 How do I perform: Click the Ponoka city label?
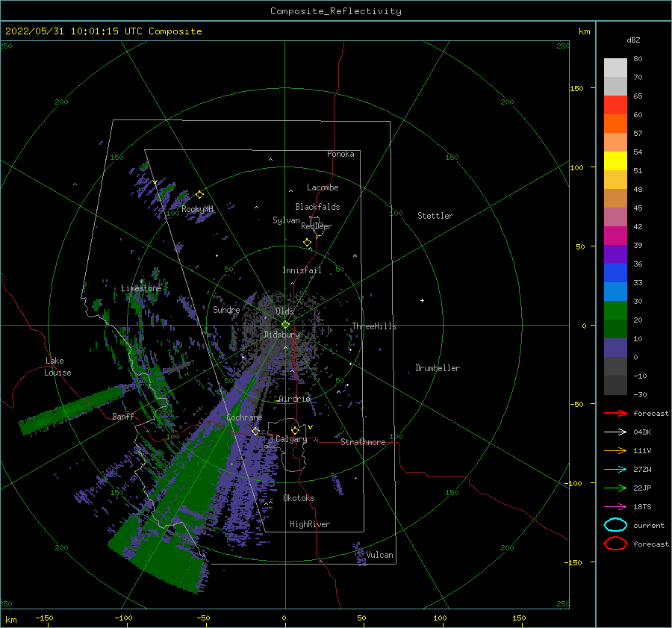(x=340, y=154)
